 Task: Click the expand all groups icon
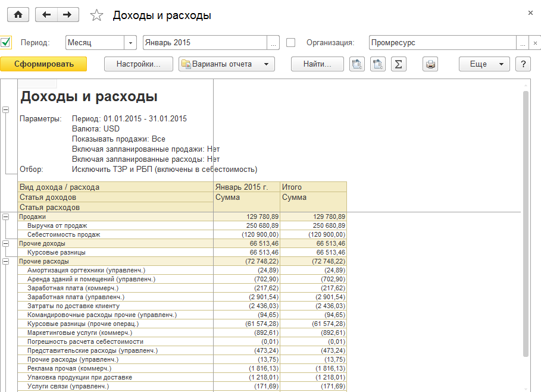(x=357, y=64)
